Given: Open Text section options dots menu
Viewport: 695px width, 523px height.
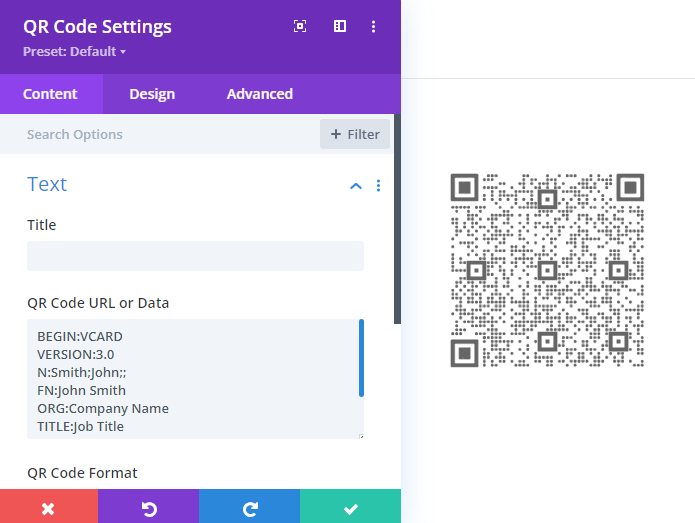Looking at the screenshot, I should [x=378, y=186].
